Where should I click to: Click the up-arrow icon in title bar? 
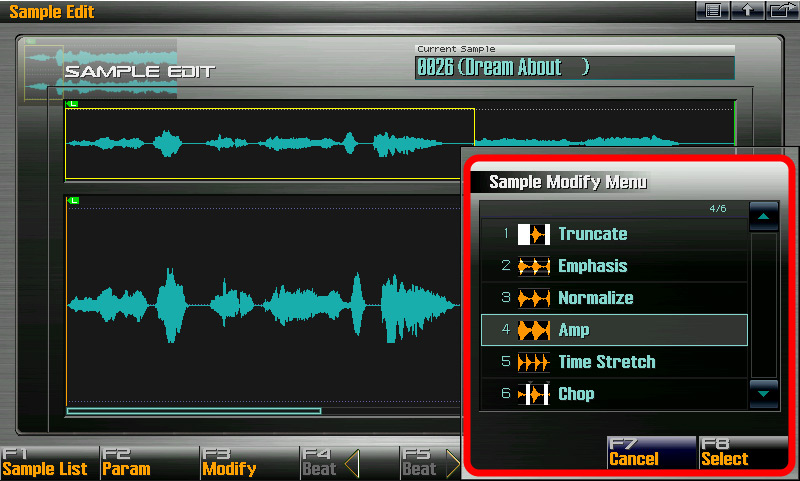click(x=747, y=10)
